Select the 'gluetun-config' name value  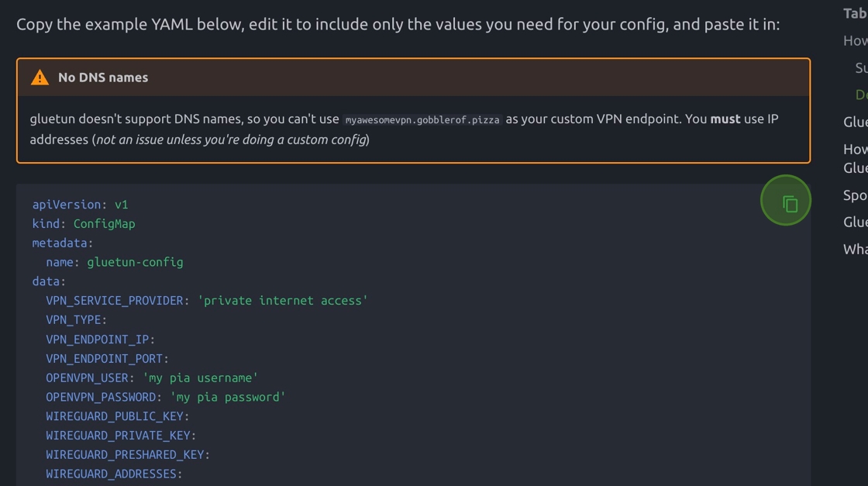pos(135,262)
